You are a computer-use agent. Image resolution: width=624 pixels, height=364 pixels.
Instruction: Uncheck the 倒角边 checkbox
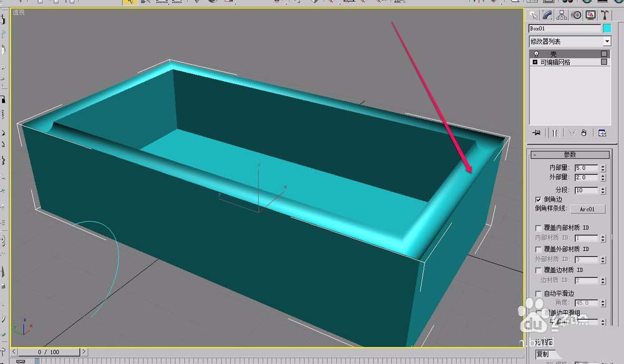point(538,199)
